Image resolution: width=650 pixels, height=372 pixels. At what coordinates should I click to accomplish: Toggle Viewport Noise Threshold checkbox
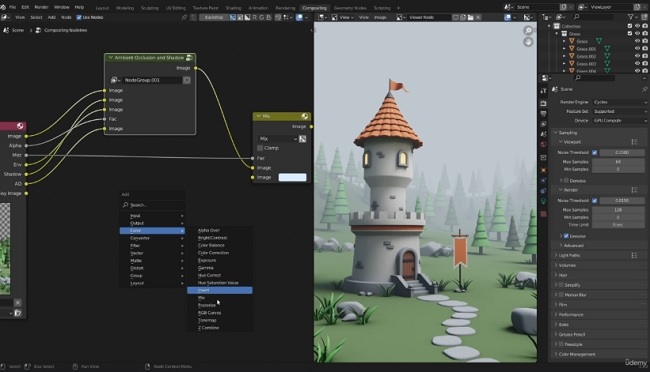595,153
